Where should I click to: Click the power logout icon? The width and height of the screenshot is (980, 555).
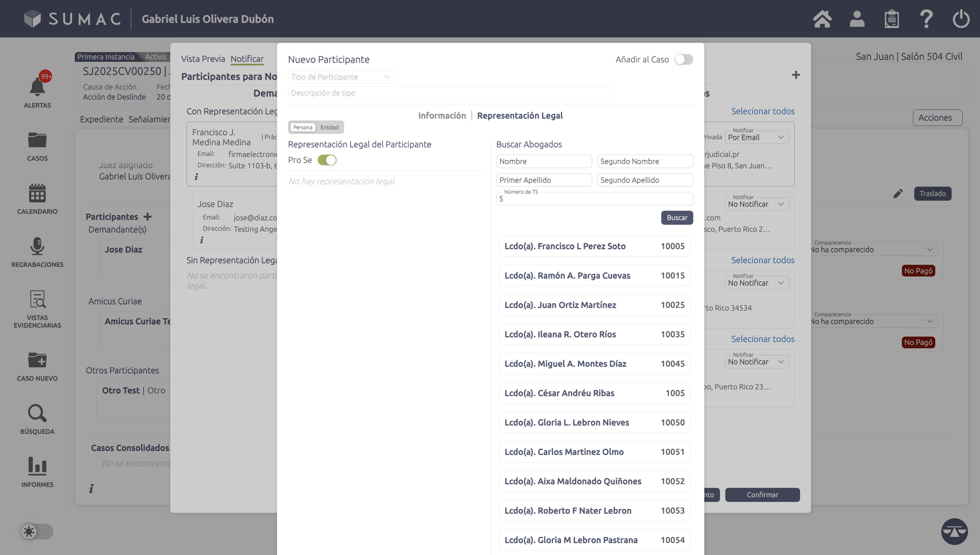tap(961, 19)
